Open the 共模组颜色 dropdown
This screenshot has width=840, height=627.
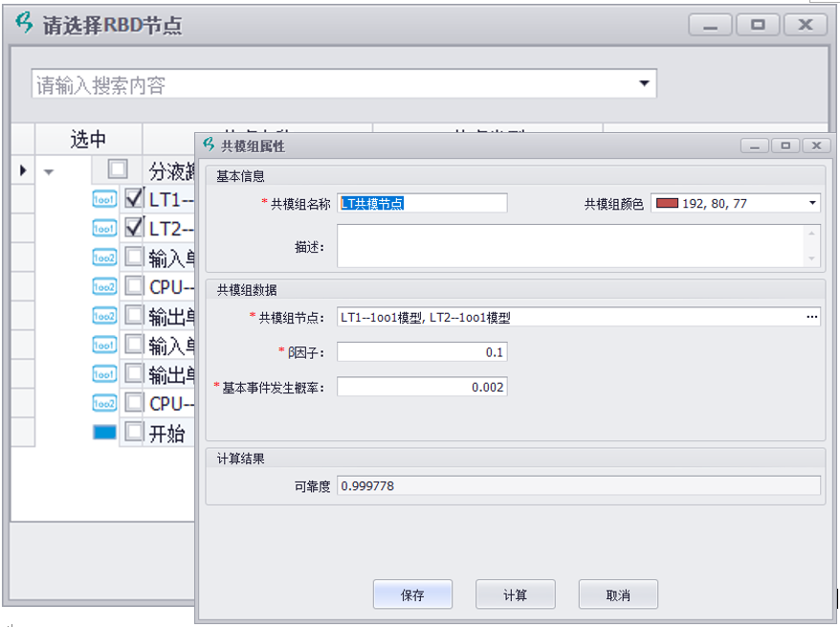tap(812, 203)
